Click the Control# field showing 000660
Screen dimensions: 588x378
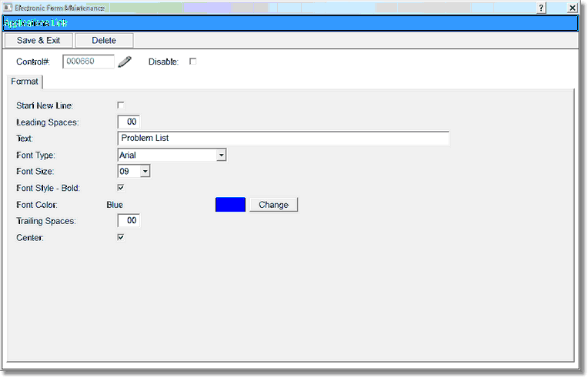[89, 62]
